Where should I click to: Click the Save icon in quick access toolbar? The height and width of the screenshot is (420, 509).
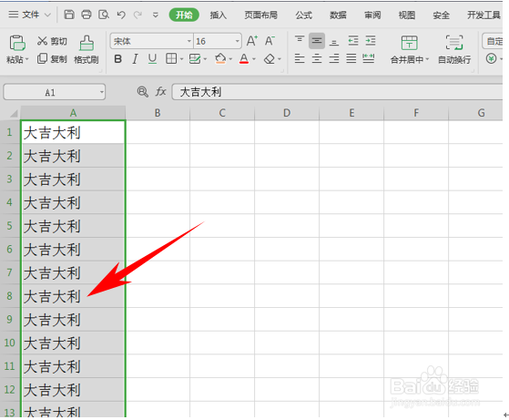click(69, 15)
